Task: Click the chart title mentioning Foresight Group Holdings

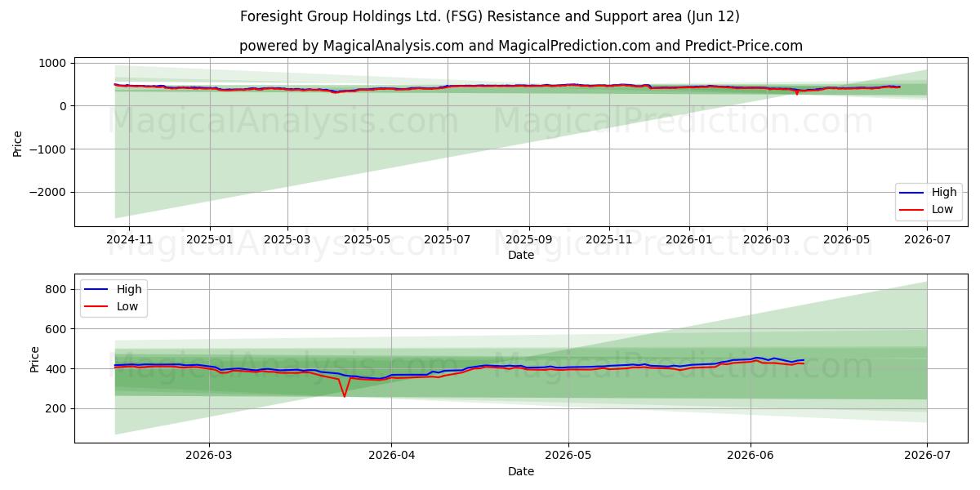Action: 490,16
